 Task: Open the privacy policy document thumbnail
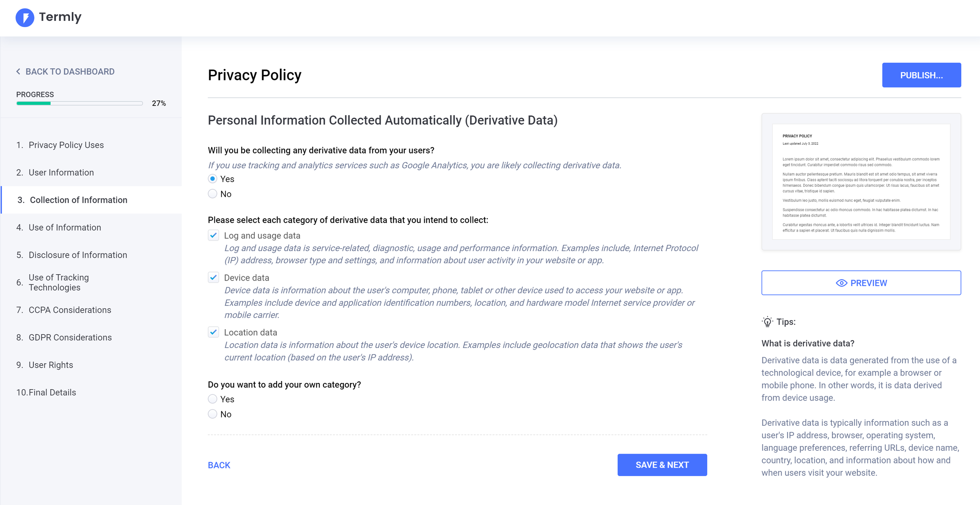click(x=861, y=182)
